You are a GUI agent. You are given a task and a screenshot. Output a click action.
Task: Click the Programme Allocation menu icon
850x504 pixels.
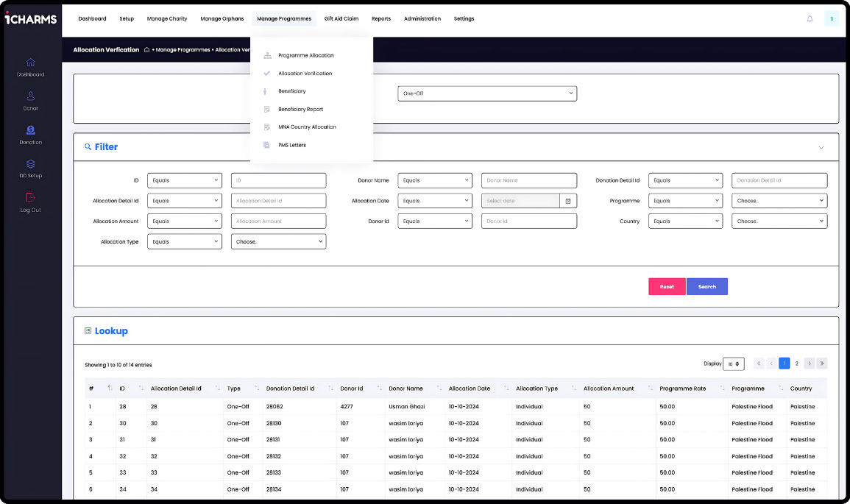(x=267, y=55)
